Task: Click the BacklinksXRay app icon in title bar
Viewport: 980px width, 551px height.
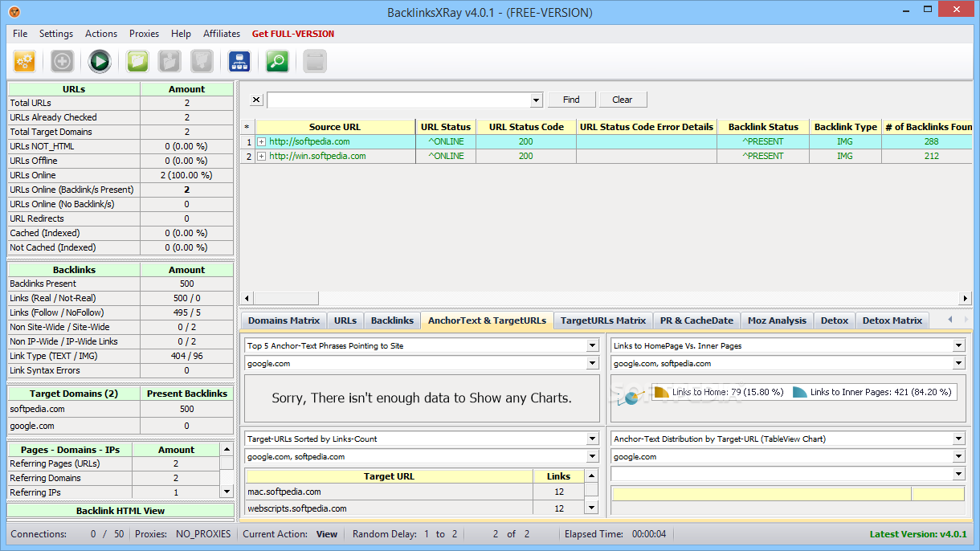Action: click(x=14, y=12)
